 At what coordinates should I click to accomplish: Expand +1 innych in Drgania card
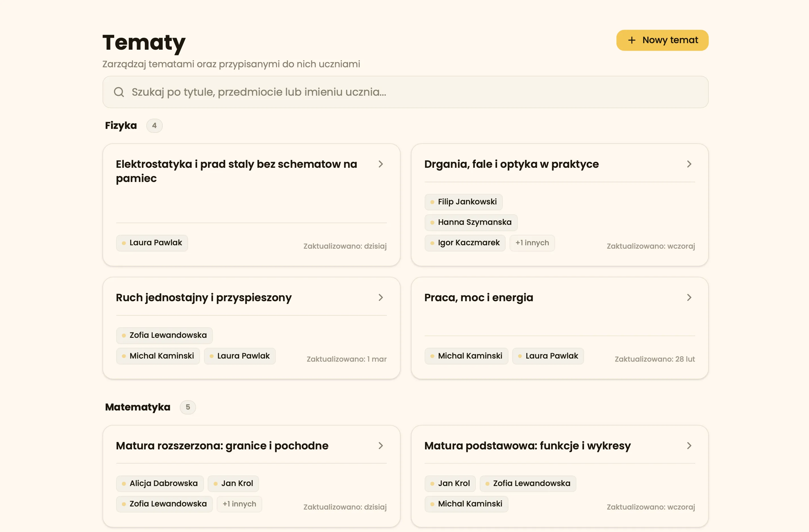coord(532,242)
